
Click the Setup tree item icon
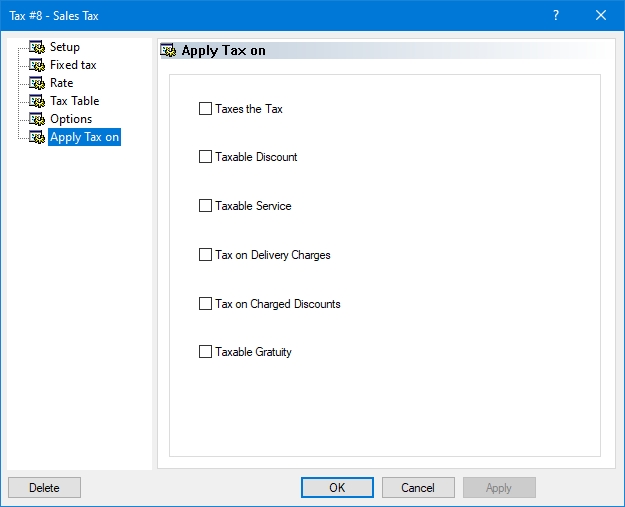(x=37, y=47)
